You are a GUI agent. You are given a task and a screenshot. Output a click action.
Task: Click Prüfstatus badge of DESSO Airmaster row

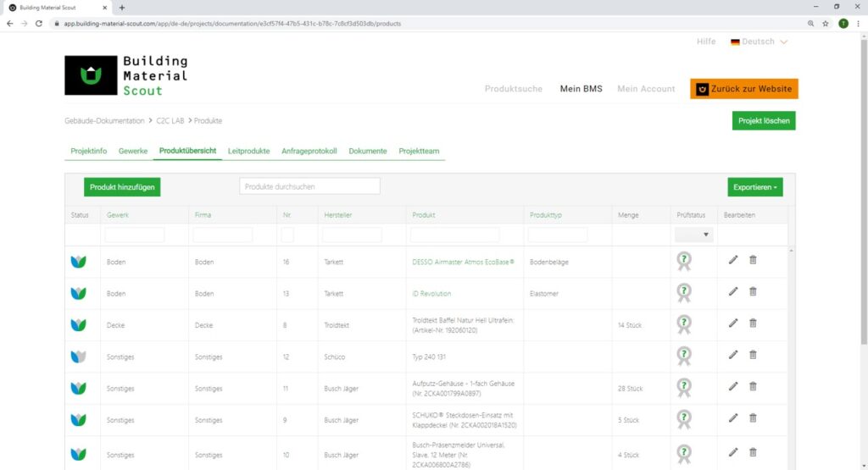pyautogui.click(x=684, y=261)
